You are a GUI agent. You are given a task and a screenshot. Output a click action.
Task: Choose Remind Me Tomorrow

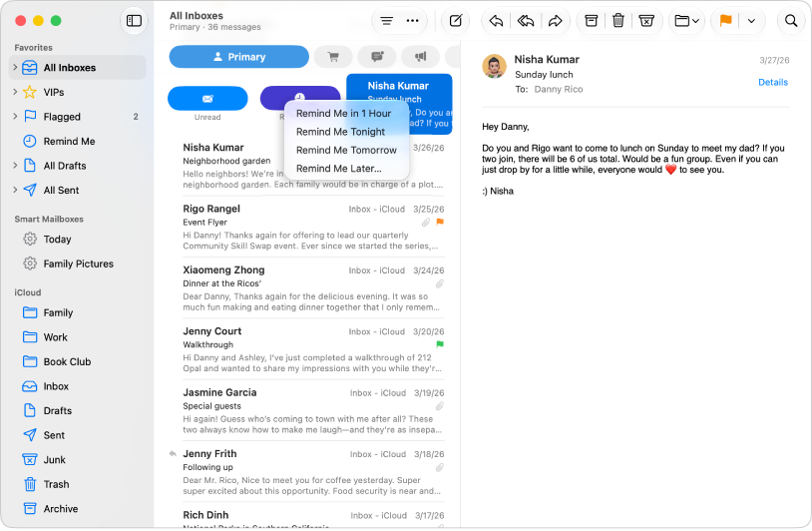coord(346,151)
